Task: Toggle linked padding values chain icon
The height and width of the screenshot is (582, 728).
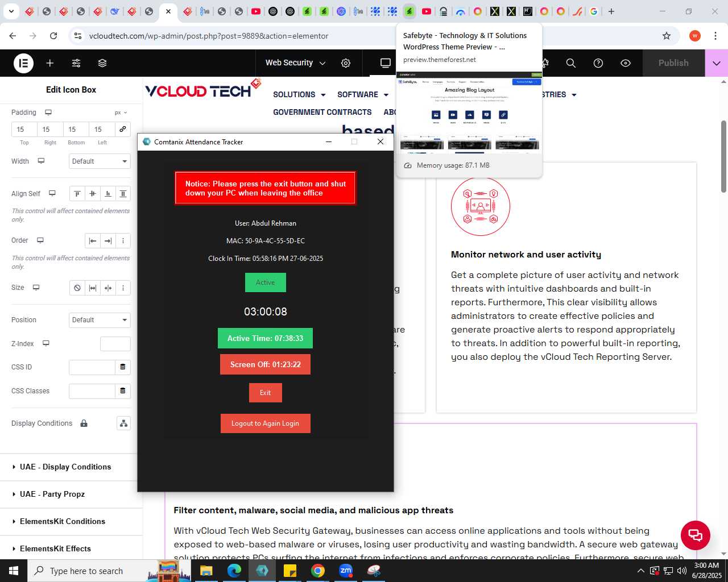Action: coord(122,129)
